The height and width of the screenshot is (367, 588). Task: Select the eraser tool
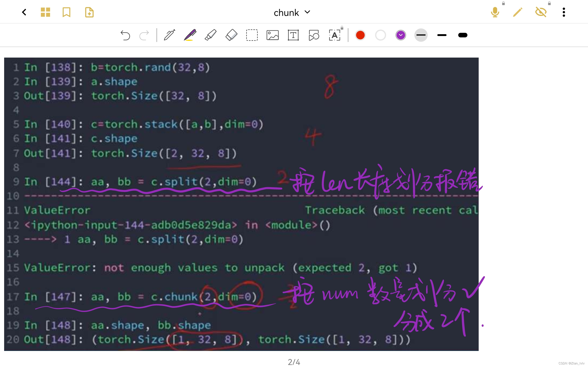click(231, 35)
